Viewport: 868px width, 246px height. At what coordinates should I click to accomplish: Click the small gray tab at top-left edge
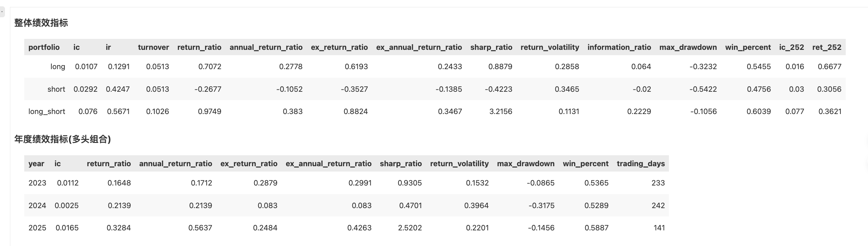point(2,12)
